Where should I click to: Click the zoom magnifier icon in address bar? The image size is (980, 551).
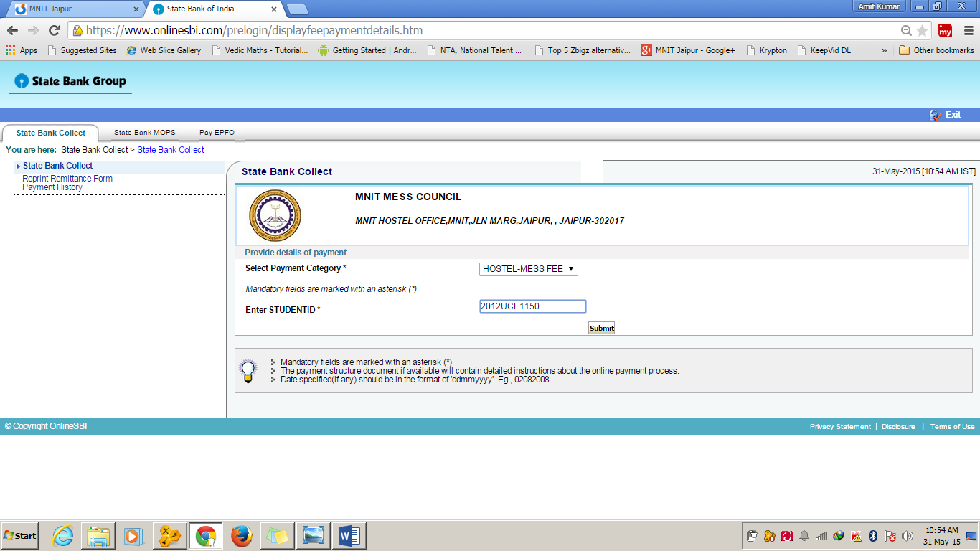click(907, 31)
